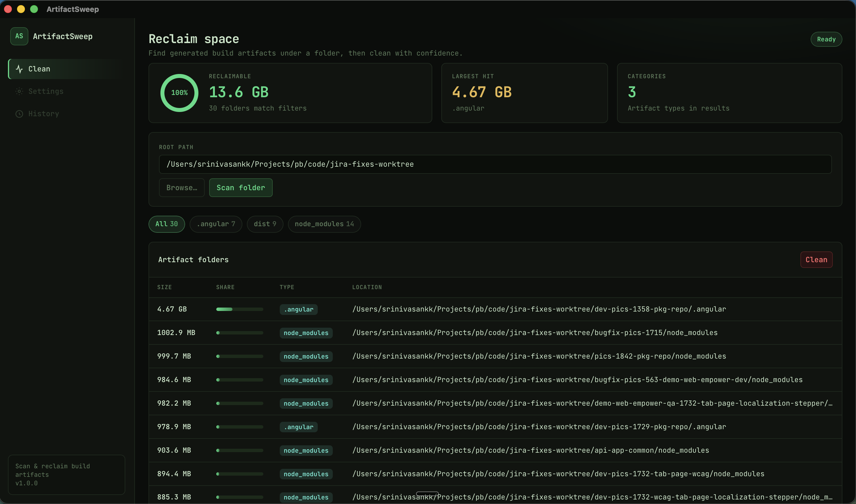Image resolution: width=856 pixels, height=504 pixels.
Task: Click share bar of 999.7 MB row
Action: (240, 356)
